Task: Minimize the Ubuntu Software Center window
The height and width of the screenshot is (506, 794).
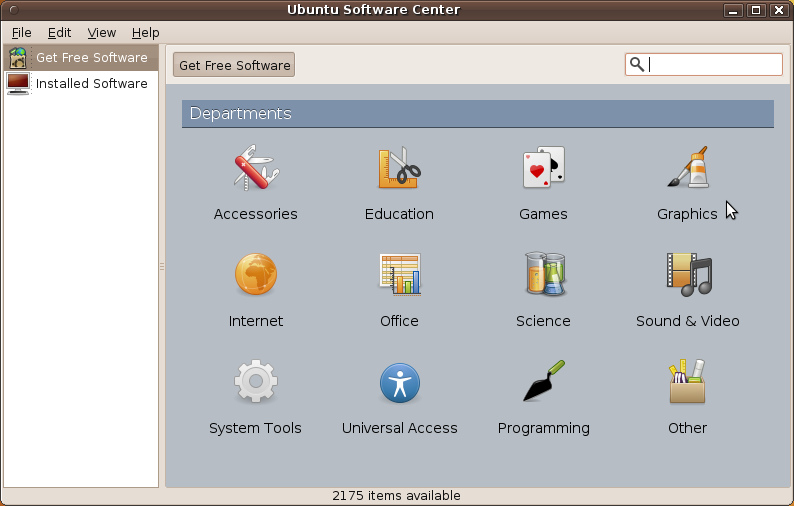Action: click(732, 10)
